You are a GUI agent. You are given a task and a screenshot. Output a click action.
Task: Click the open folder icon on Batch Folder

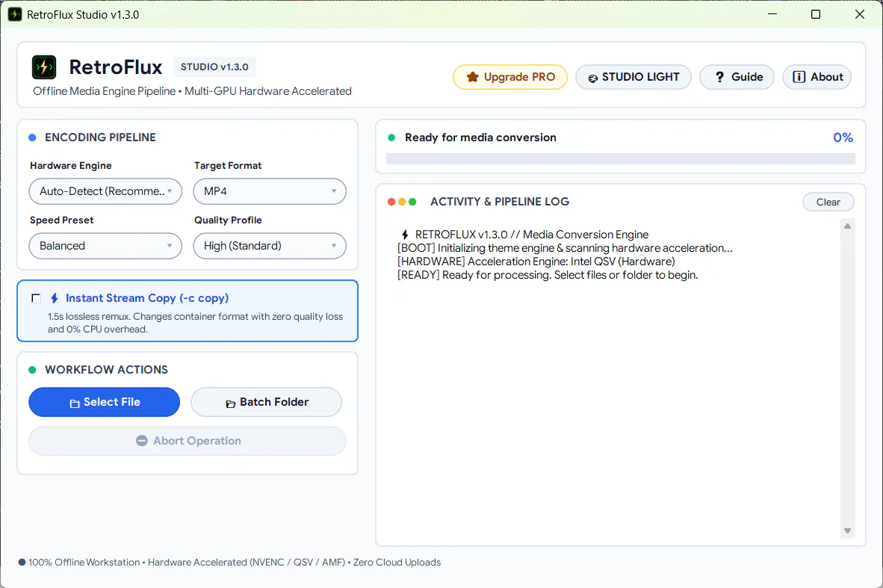coord(230,403)
